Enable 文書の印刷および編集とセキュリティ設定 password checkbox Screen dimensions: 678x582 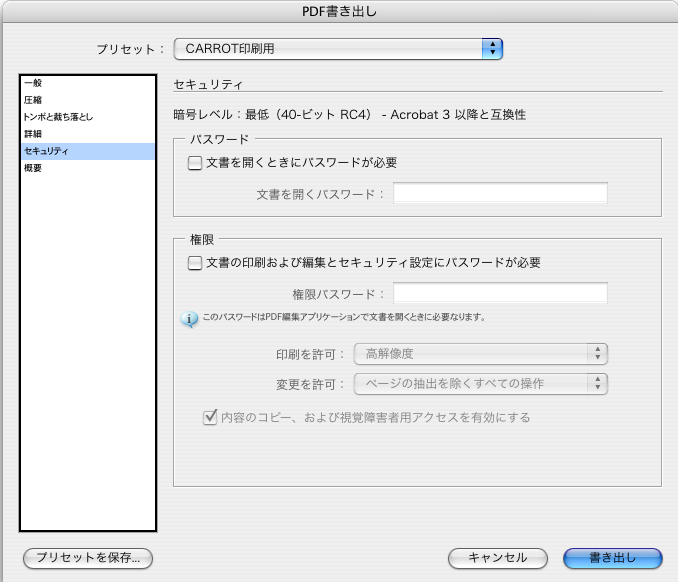(x=195, y=263)
